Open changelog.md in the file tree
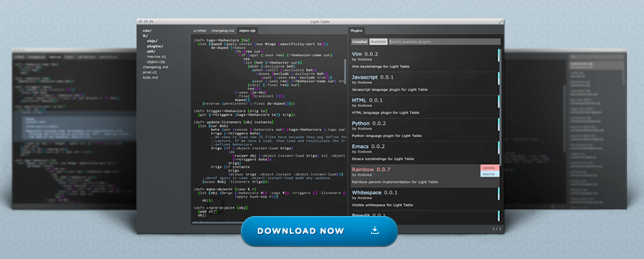 (x=156, y=67)
